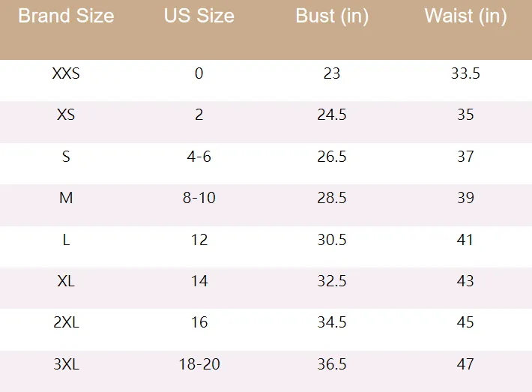Click the 47 waist measurement
This screenshot has width=532, height=392.
pyautogui.click(x=465, y=364)
